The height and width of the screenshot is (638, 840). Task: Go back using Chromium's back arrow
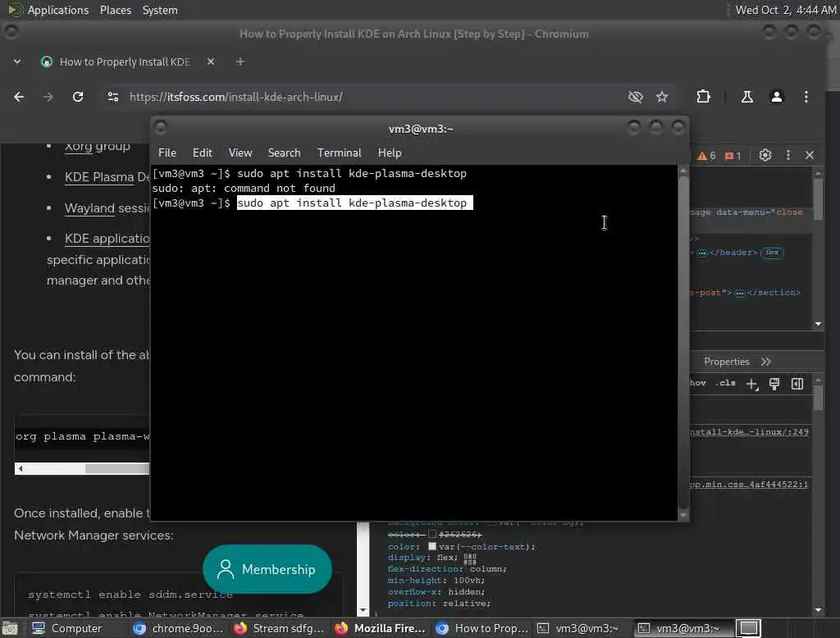pyautogui.click(x=19, y=97)
